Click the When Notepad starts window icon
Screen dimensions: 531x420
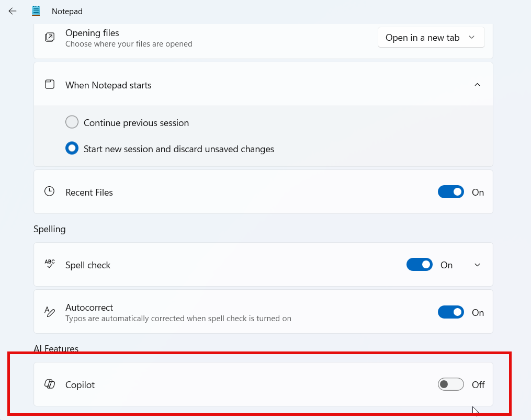pyautogui.click(x=49, y=84)
